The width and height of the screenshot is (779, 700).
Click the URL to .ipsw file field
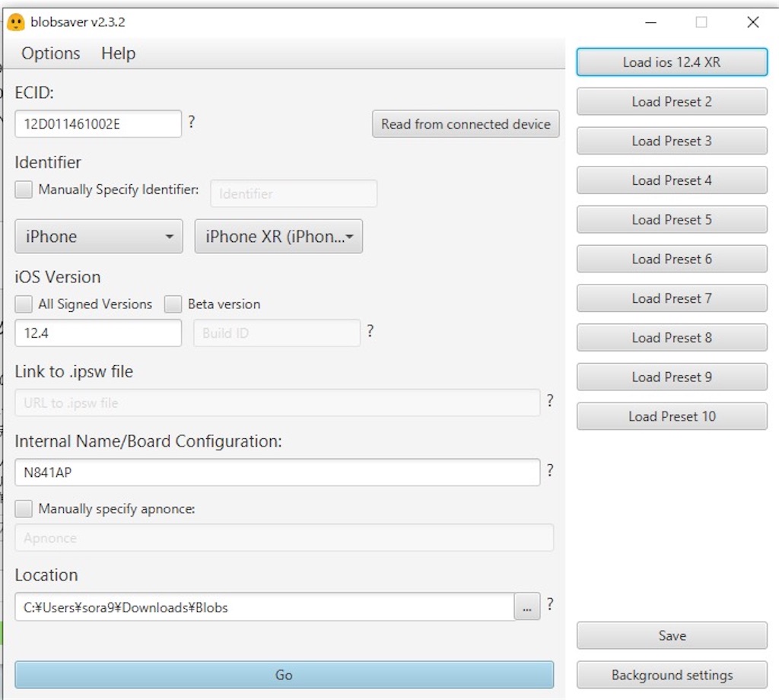277,402
